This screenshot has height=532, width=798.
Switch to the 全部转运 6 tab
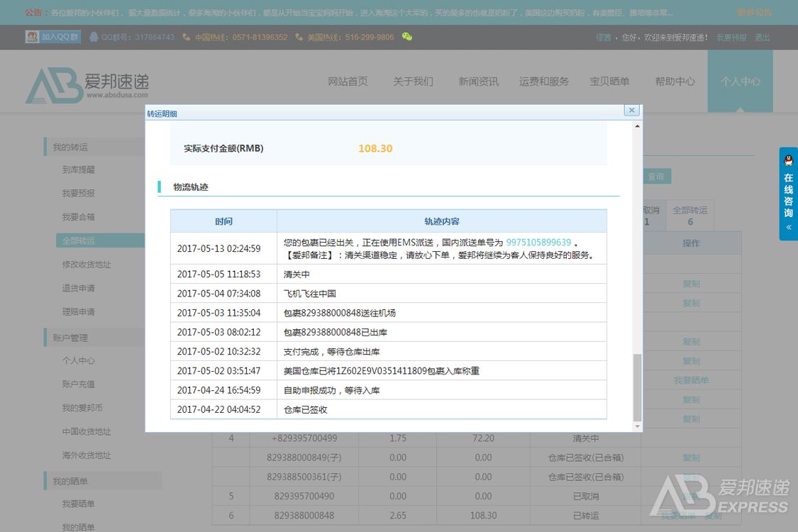tap(690, 216)
